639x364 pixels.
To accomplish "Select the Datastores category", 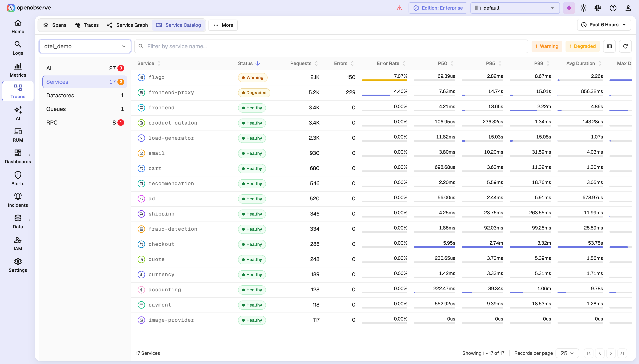I will point(85,95).
